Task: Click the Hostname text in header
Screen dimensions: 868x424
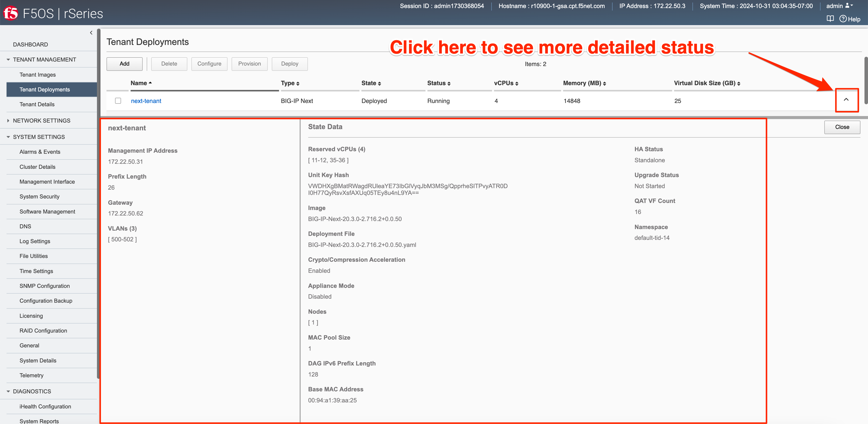Action: [x=552, y=6]
